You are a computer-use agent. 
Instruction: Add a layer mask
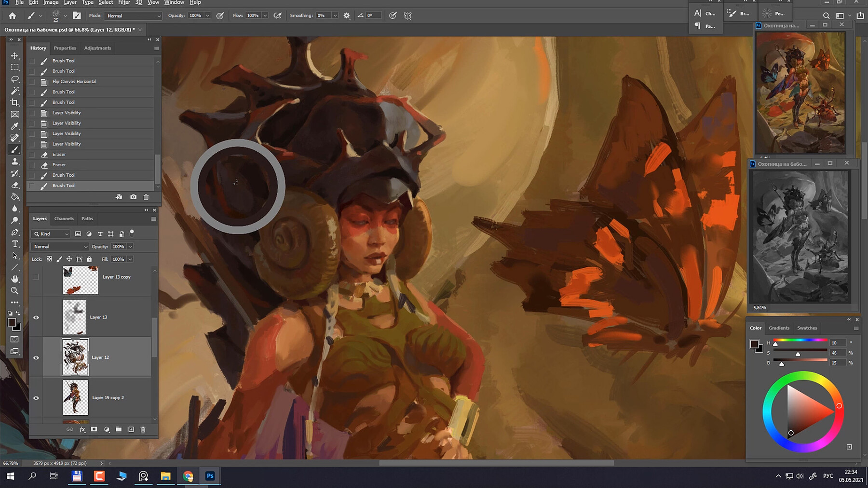[94, 429]
